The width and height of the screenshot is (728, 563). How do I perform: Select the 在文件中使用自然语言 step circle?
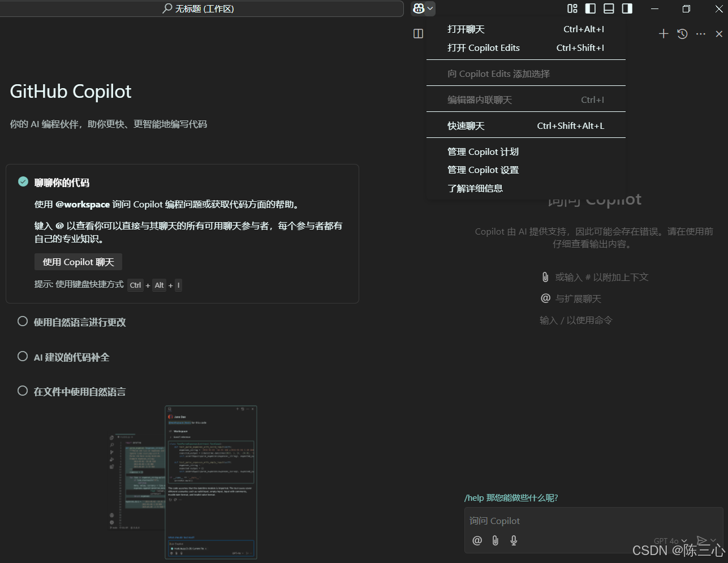point(23,391)
